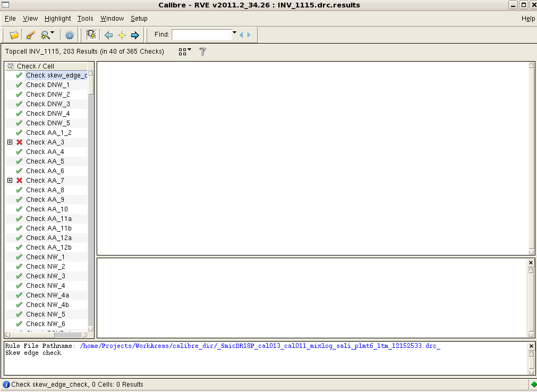Click green checkmark icon of NW_3
Screen dimensions: 537x392
tap(19, 276)
